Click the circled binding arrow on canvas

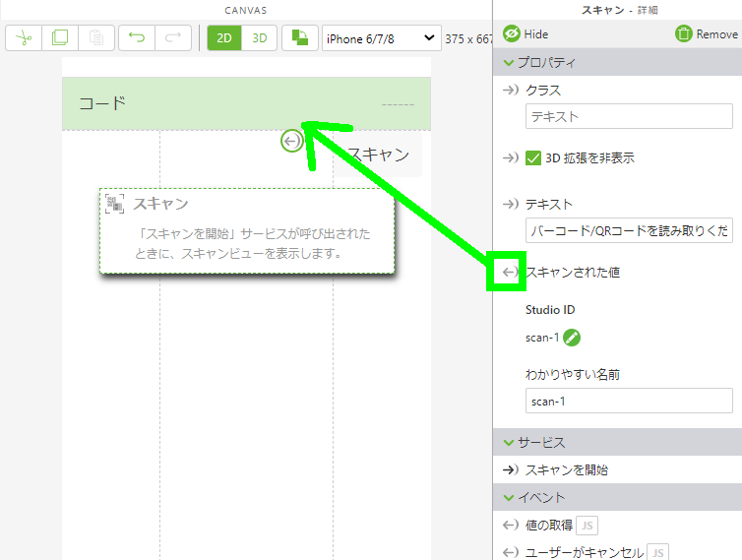coord(292,141)
